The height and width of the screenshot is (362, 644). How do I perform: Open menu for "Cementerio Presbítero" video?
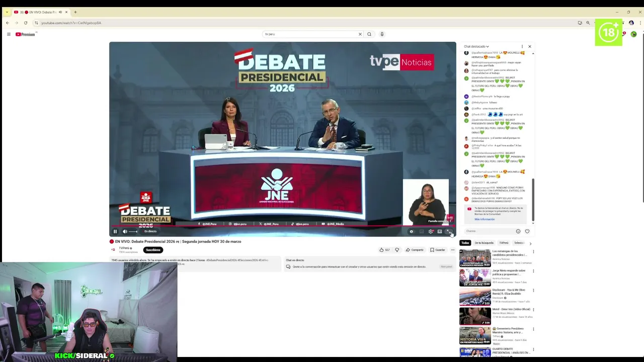tap(533, 329)
